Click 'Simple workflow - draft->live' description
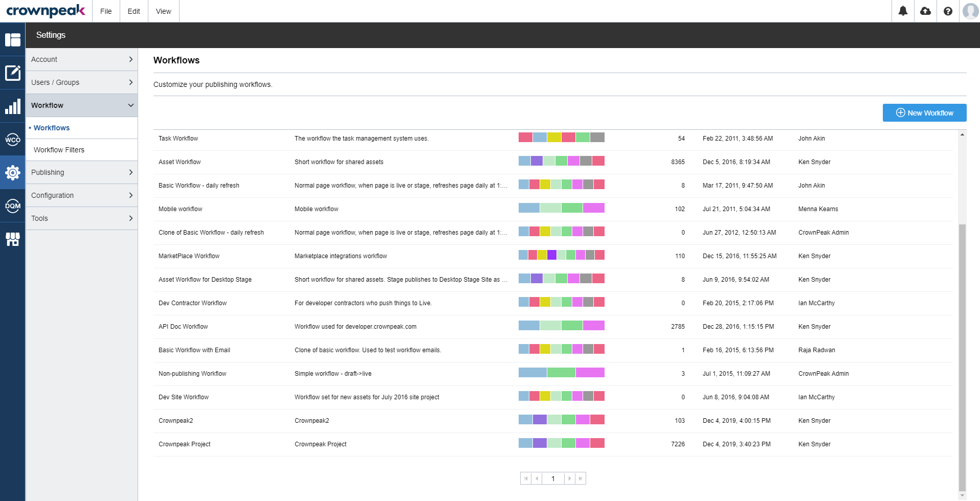Image resolution: width=980 pixels, height=501 pixels. pyautogui.click(x=333, y=374)
